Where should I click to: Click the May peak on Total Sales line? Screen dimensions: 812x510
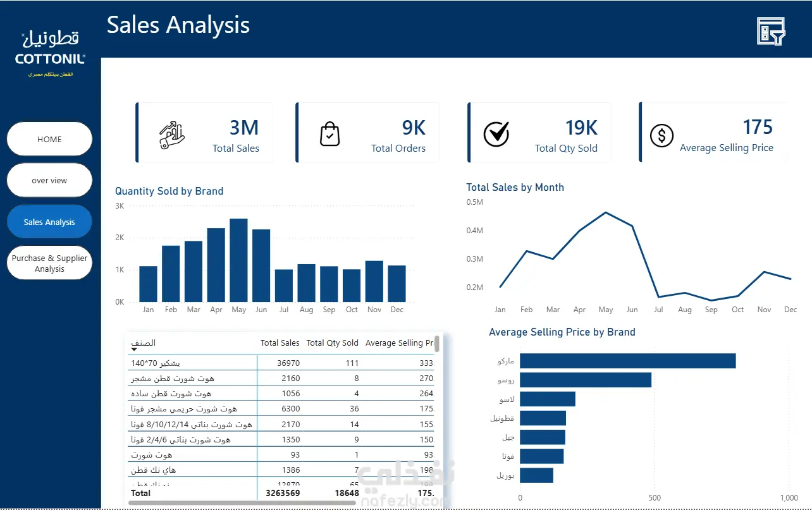[x=606, y=212]
